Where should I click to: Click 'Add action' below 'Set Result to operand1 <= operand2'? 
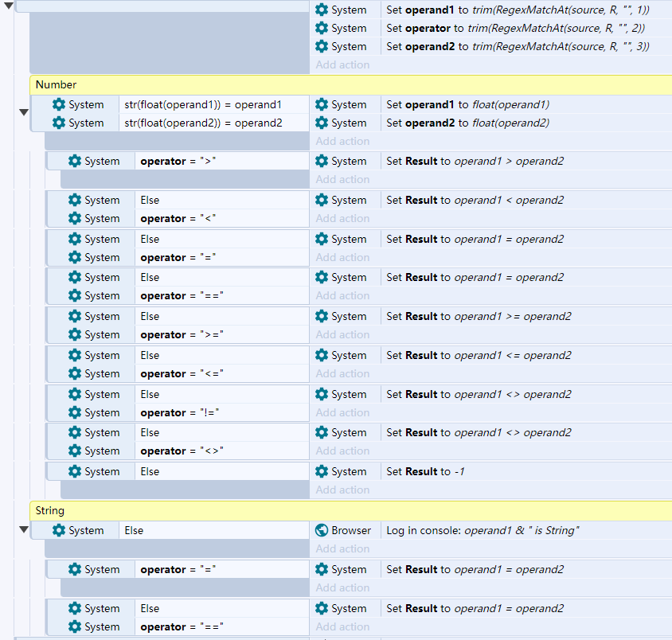coord(342,373)
